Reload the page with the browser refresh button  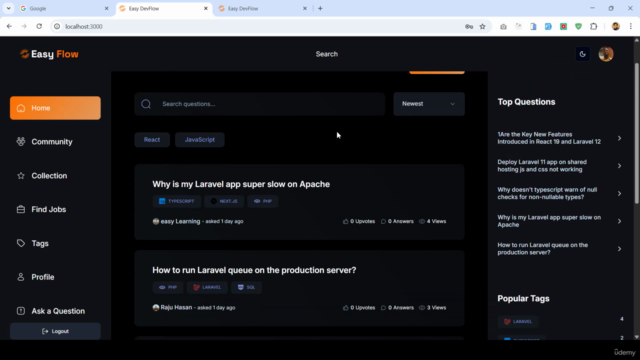tap(39, 27)
